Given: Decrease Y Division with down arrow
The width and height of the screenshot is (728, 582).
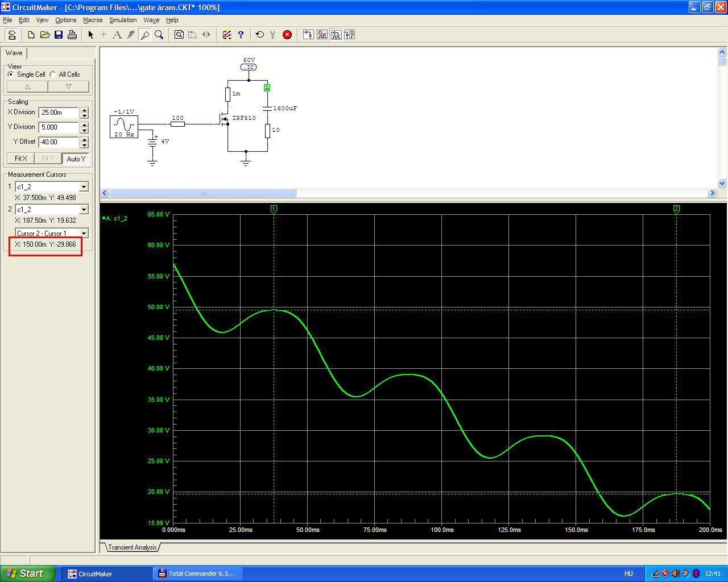Looking at the screenshot, I should point(85,130).
